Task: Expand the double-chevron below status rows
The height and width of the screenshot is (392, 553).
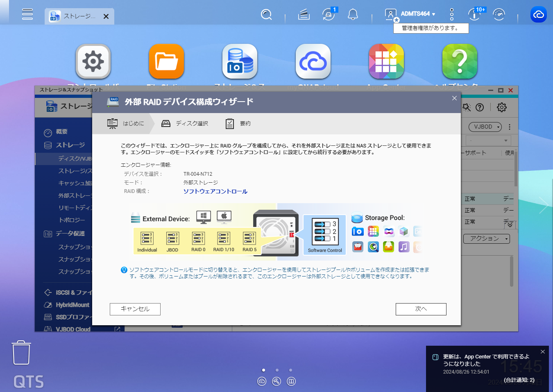Action: [510, 224]
